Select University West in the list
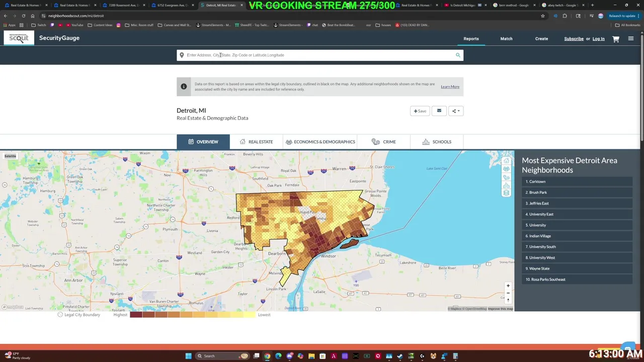Screen dimensions: 644x362 pos(577,257)
